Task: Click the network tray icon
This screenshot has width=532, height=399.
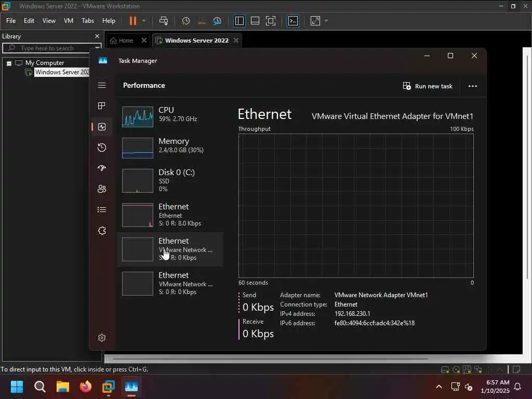Action: (x=455, y=387)
